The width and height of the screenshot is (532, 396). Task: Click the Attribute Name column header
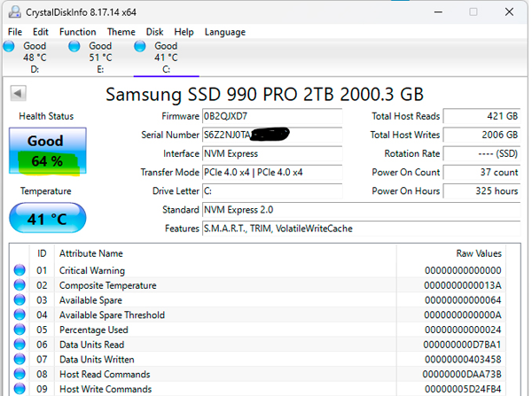point(91,253)
